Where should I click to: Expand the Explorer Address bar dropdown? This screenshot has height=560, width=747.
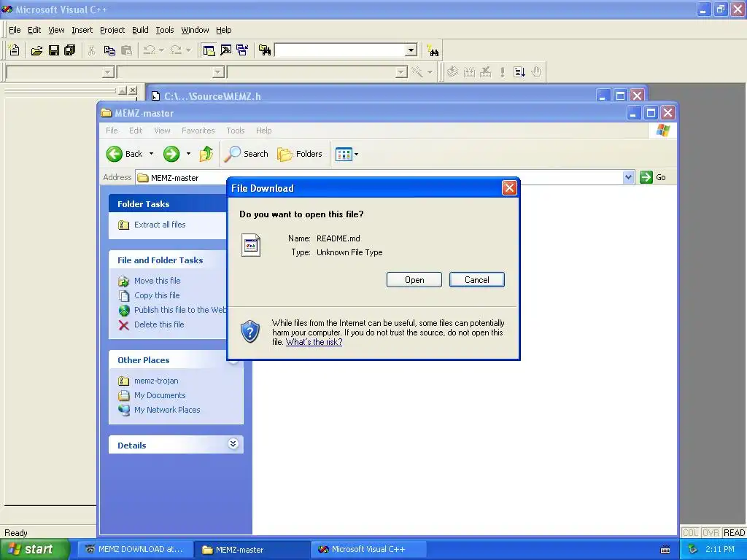[628, 177]
